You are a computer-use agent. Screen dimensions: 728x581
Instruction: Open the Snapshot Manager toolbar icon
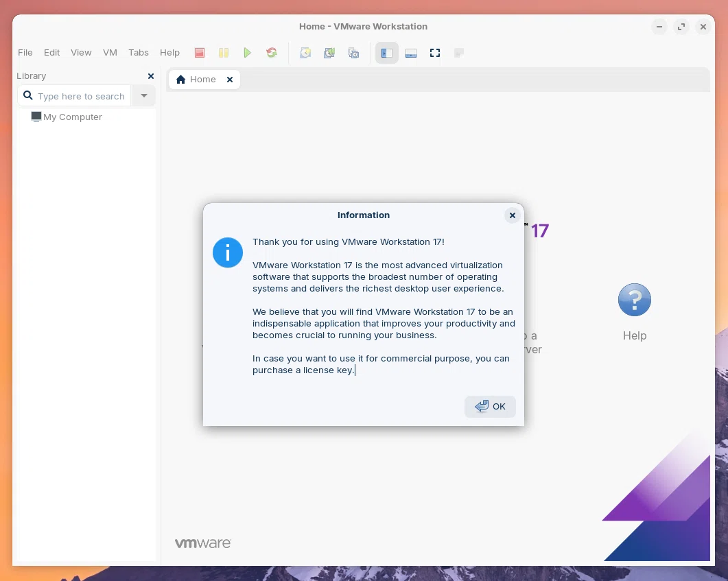click(x=354, y=53)
